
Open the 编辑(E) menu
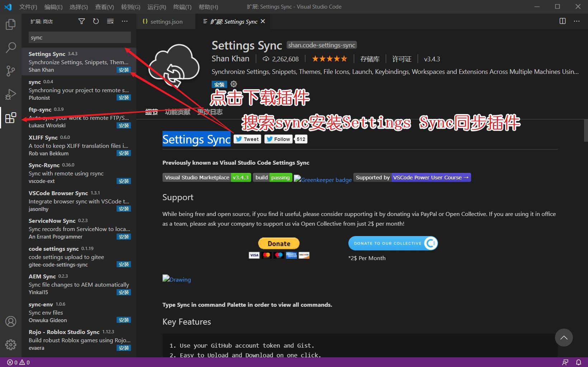(x=53, y=7)
